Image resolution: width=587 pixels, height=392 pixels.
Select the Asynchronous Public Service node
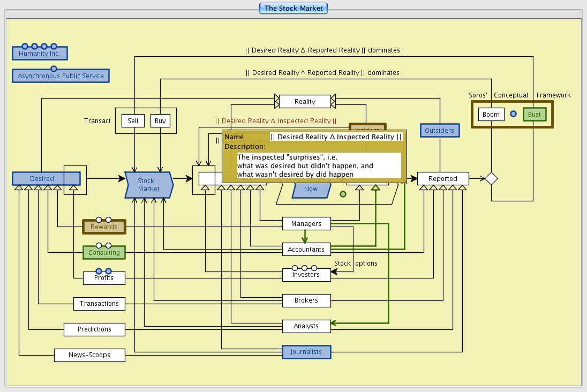pyautogui.click(x=61, y=76)
